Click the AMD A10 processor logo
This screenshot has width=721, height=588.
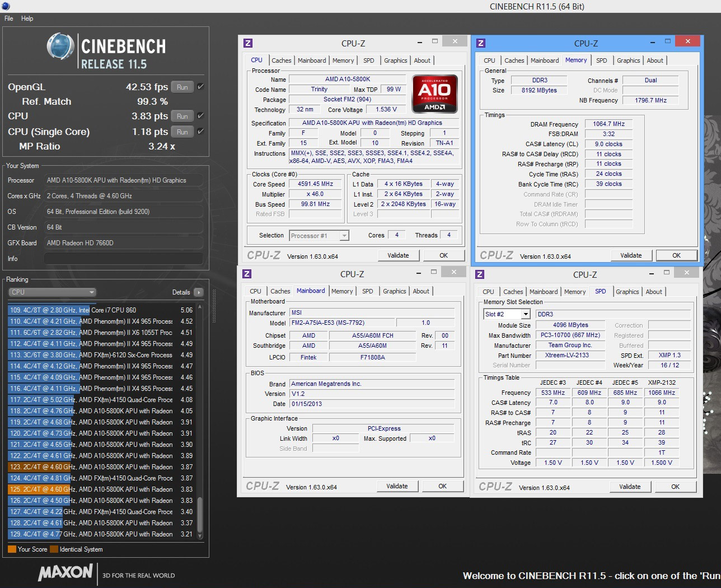434,93
